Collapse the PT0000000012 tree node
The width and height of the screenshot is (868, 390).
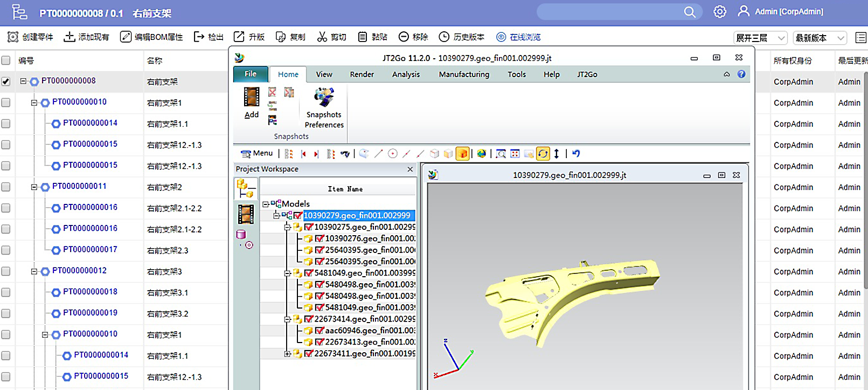(x=34, y=271)
